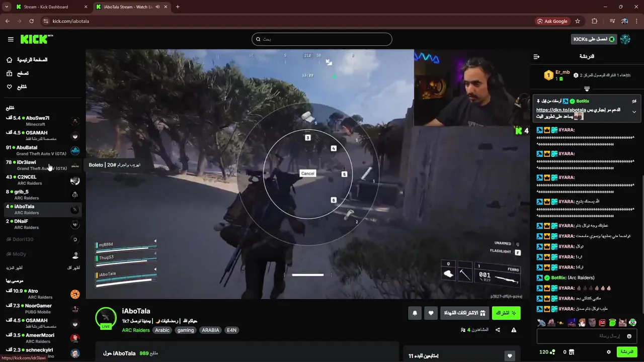This screenshot has width=644, height=362.
Task: Open iDr3lawi channel in sidebar
Action: point(43,165)
